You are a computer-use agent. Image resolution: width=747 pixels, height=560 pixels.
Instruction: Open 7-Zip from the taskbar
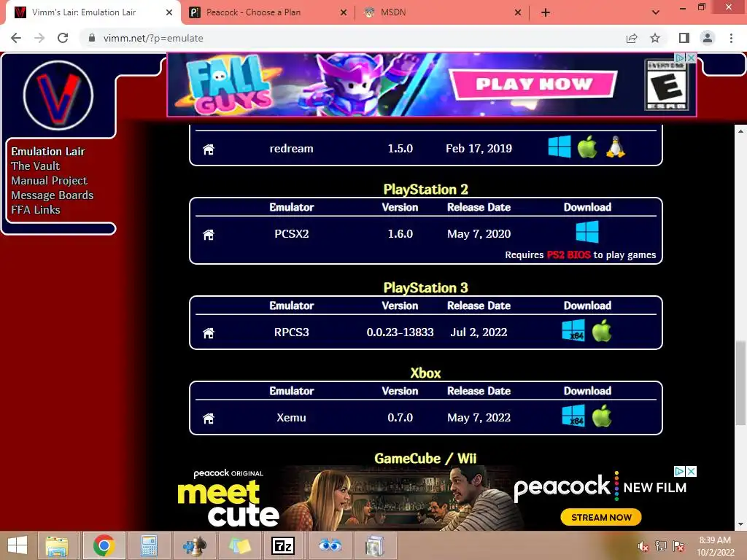(x=282, y=545)
